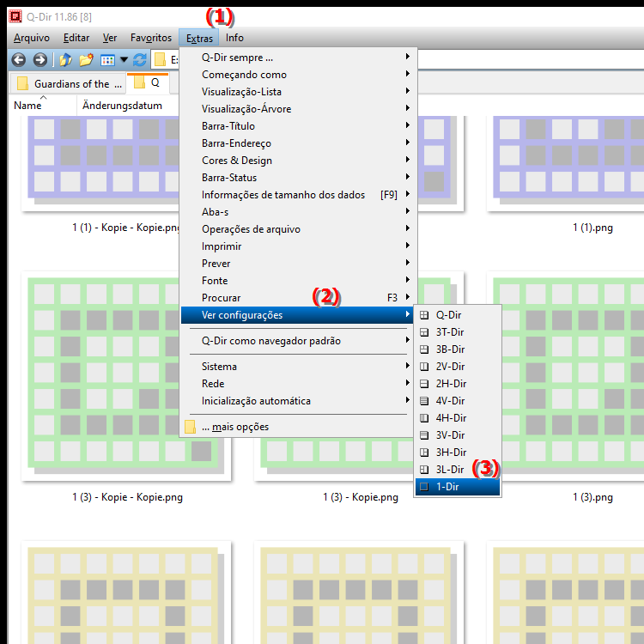
Task: Click the address bar folder icon
Action: (x=160, y=60)
